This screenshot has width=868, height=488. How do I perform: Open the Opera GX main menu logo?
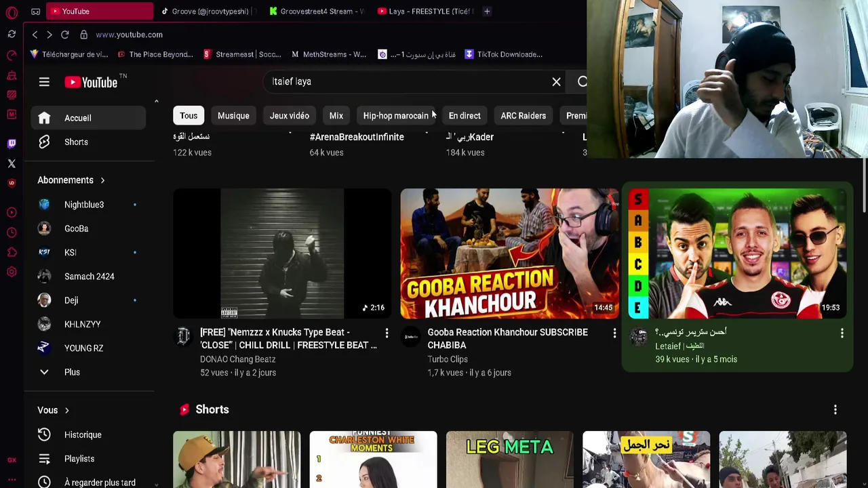(x=12, y=12)
